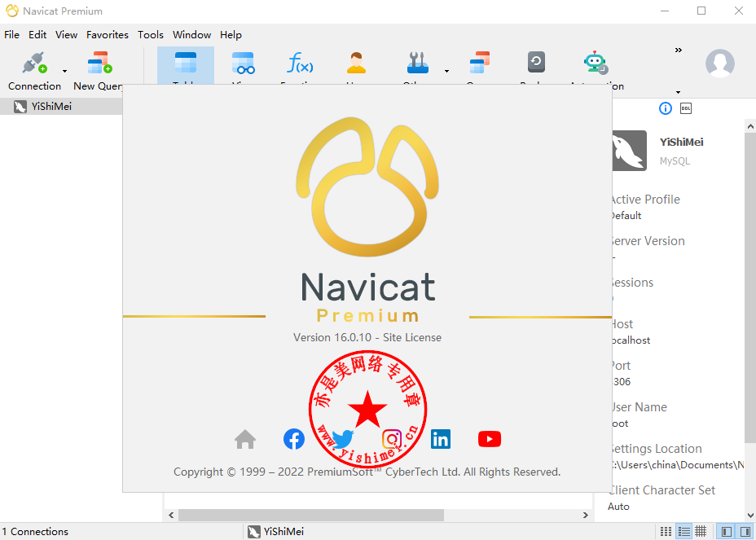Open the View menu
This screenshot has height=540, width=756.
pyautogui.click(x=66, y=35)
